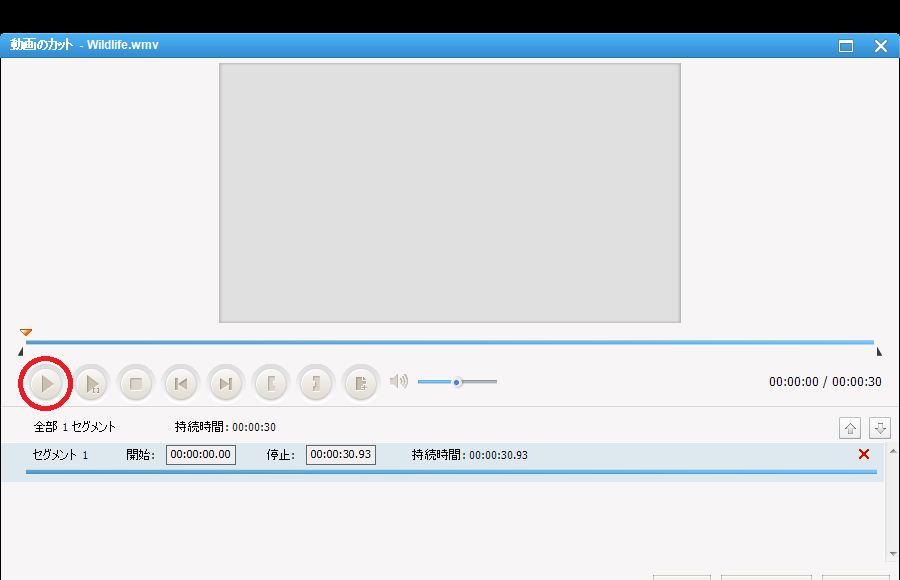Viewport: 900px width, 580px height.
Task: Start playback with the Play button
Action: click(x=46, y=384)
